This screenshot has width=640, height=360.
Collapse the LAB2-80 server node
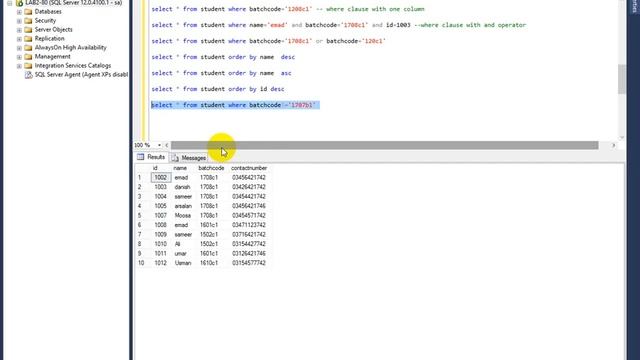tap(9, 3)
